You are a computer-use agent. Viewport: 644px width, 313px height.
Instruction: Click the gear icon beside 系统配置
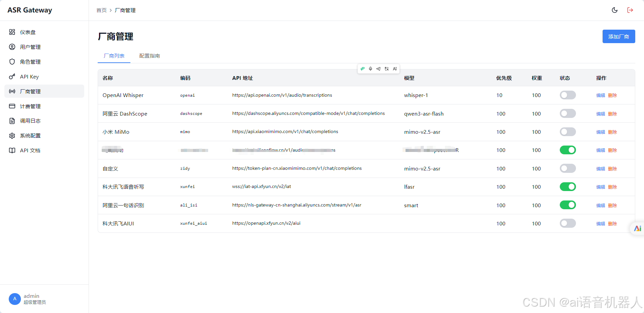coord(12,135)
